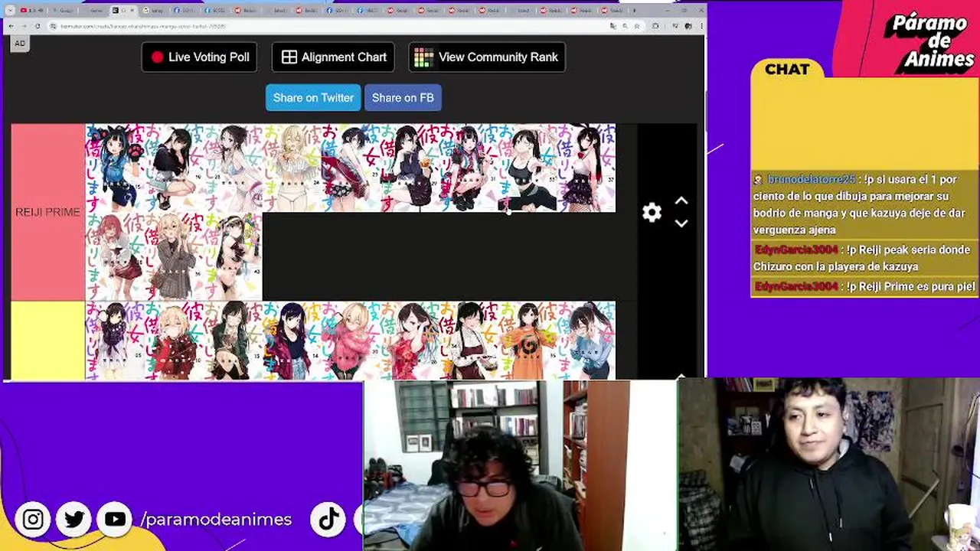980x551 pixels.
Task: Open a new browser tab with plus
Action: pyautogui.click(x=635, y=11)
